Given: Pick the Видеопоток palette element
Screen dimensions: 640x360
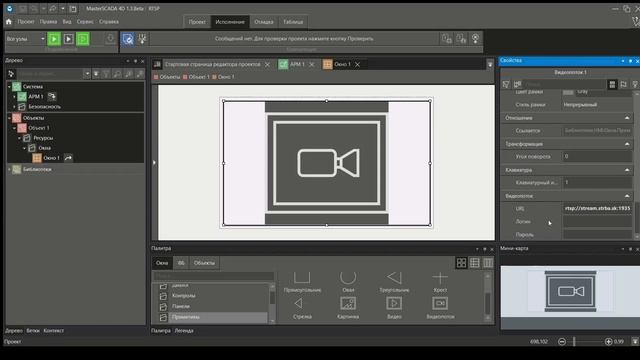Looking at the screenshot, I should point(440,308).
